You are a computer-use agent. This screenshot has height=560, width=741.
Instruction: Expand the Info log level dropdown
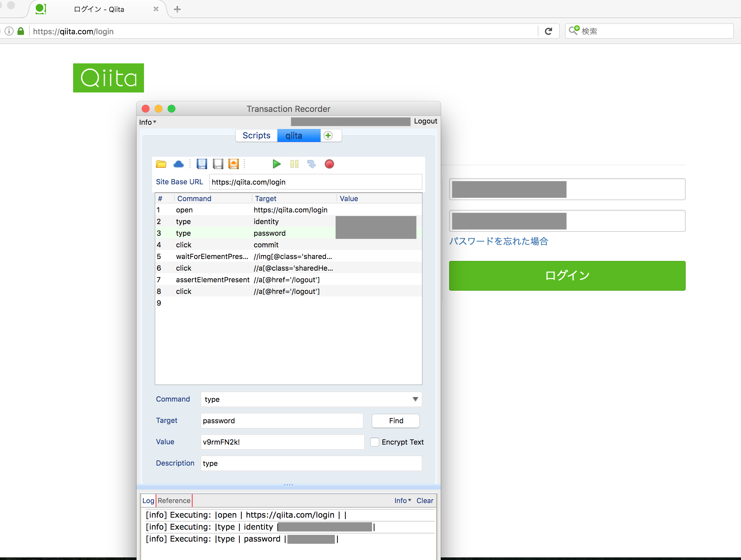[402, 501]
